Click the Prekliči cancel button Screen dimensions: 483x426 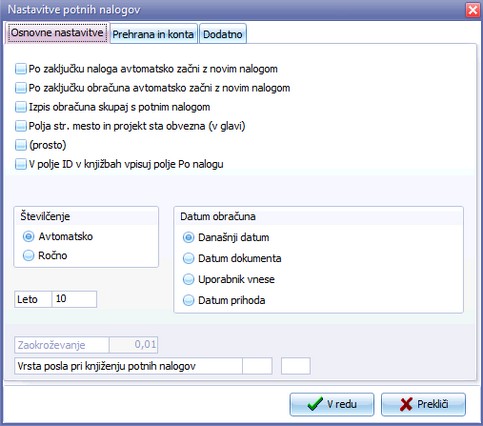click(423, 404)
